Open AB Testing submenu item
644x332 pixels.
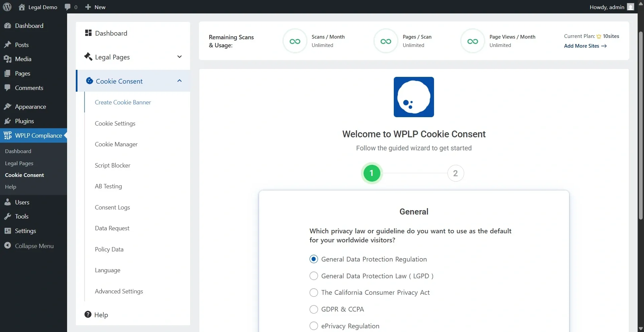coord(108,186)
